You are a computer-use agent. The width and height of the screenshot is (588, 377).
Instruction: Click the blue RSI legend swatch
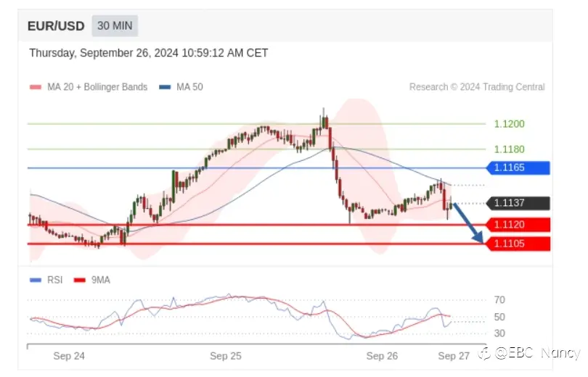36,280
